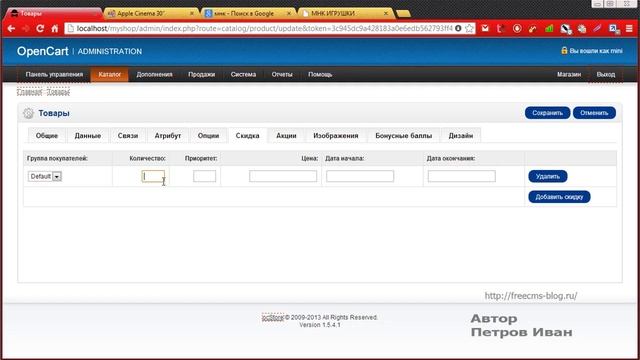The height and width of the screenshot is (360, 640).
Task: Click the hand-shaped extension icon
Action: click(x=582, y=29)
